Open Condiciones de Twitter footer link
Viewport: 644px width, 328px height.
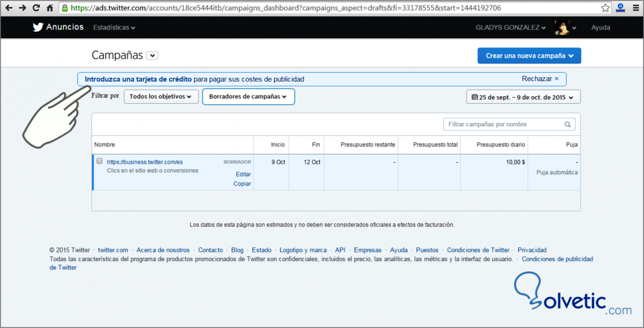click(x=478, y=250)
